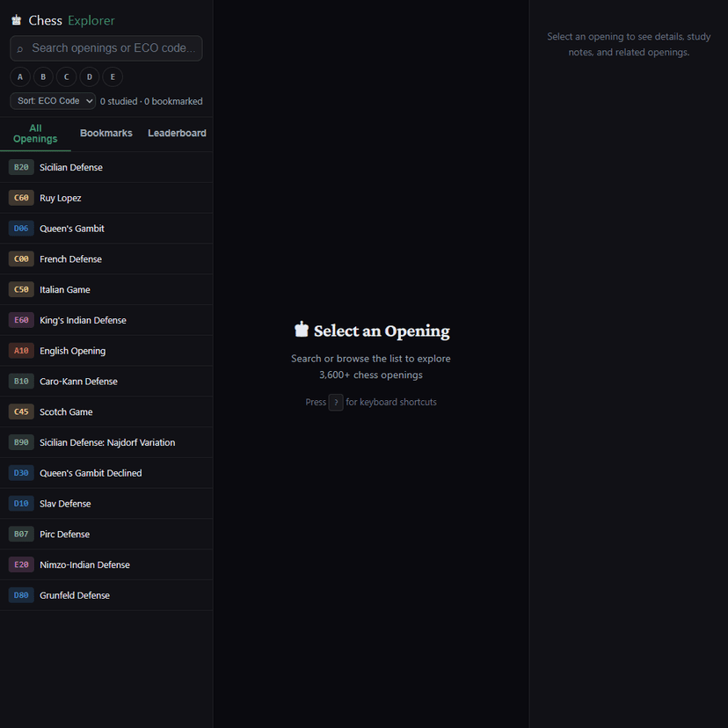Toggle the E category filter
This screenshot has height=728, width=728.
pos(113,77)
